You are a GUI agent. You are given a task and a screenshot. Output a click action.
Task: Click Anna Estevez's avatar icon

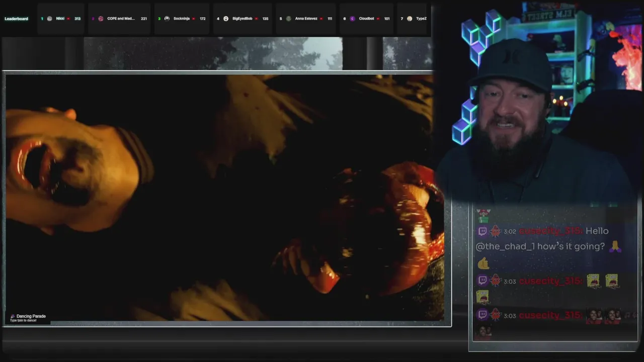click(289, 19)
